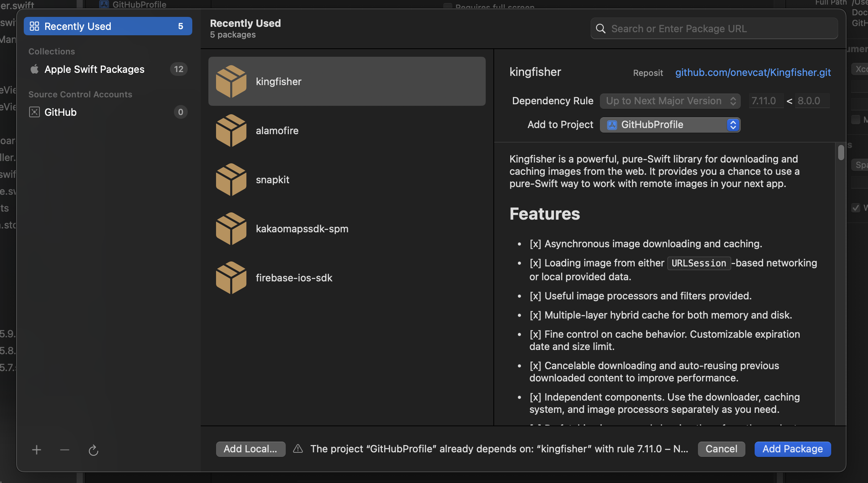868x483 pixels.
Task: Click the dependency warning message text
Action: tap(499, 449)
